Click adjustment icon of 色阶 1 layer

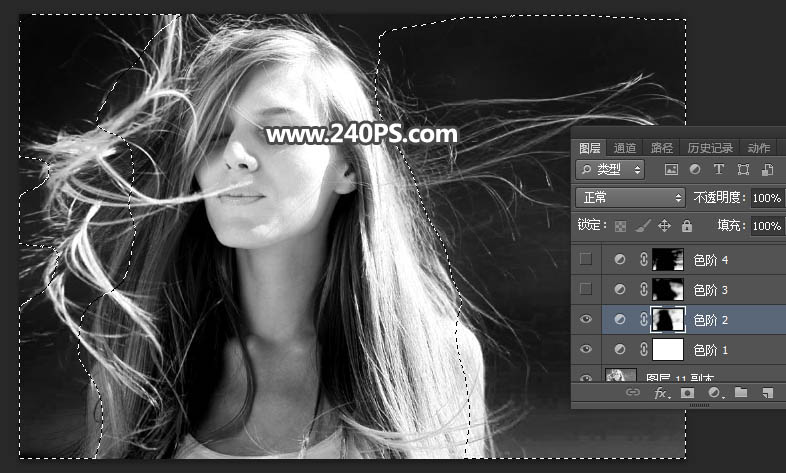click(x=620, y=350)
